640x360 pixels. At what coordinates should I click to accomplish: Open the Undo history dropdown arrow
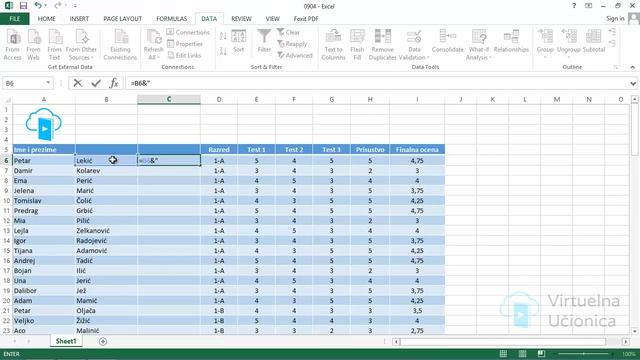coord(45,6)
